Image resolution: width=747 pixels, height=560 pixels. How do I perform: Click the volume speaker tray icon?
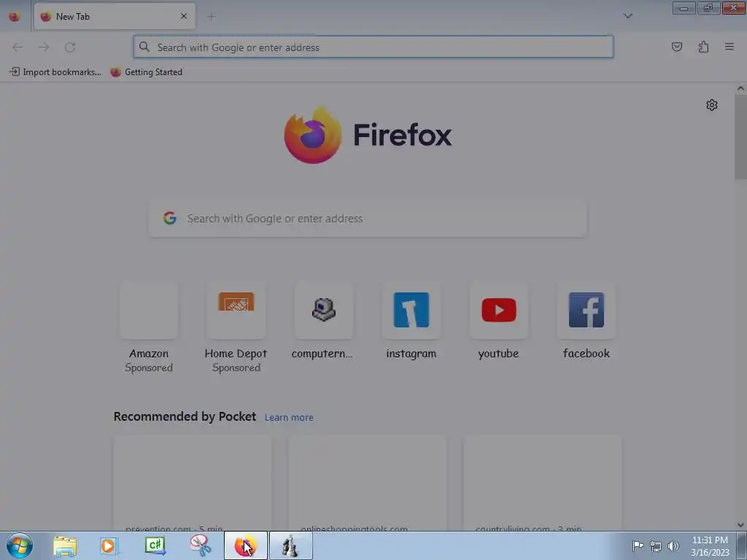click(673, 546)
